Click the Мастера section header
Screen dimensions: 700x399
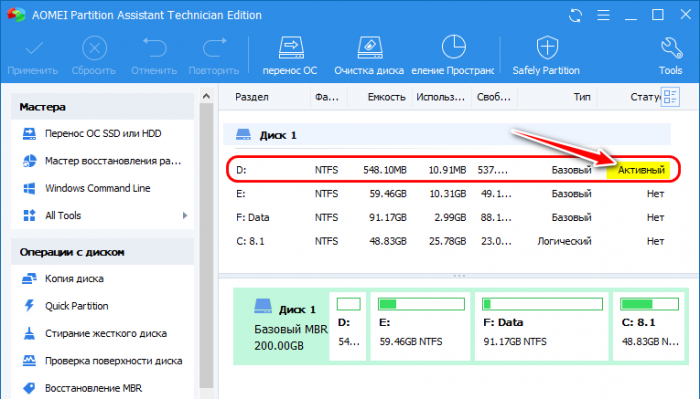pos(102,107)
